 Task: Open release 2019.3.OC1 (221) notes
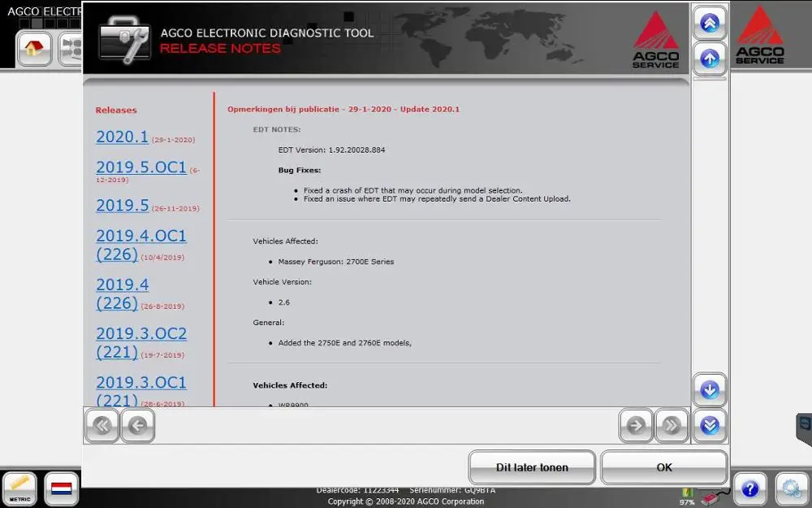tap(140, 390)
